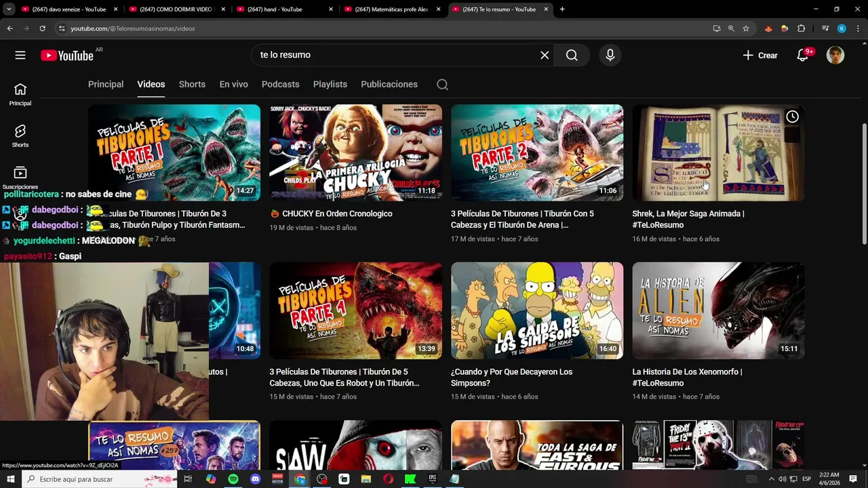Open YouTube notifications bell
This screenshot has height=488, width=868.
[x=804, y=56]
